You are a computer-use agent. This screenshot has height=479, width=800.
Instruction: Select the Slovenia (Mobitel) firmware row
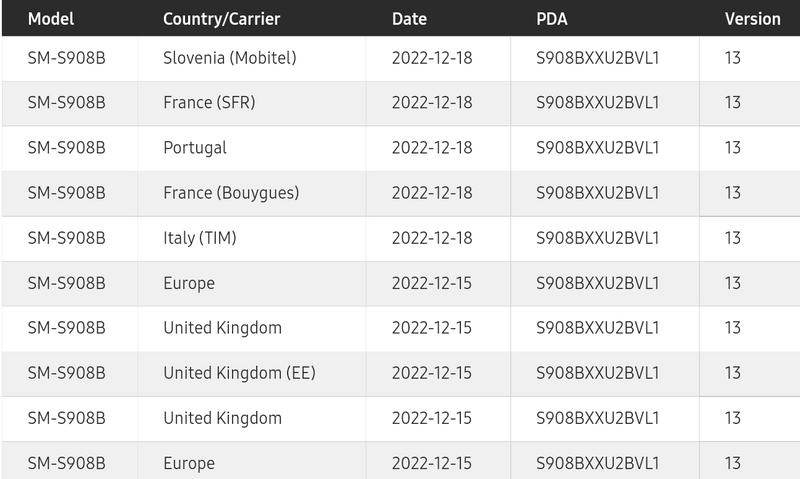click(x=401, y=58)
